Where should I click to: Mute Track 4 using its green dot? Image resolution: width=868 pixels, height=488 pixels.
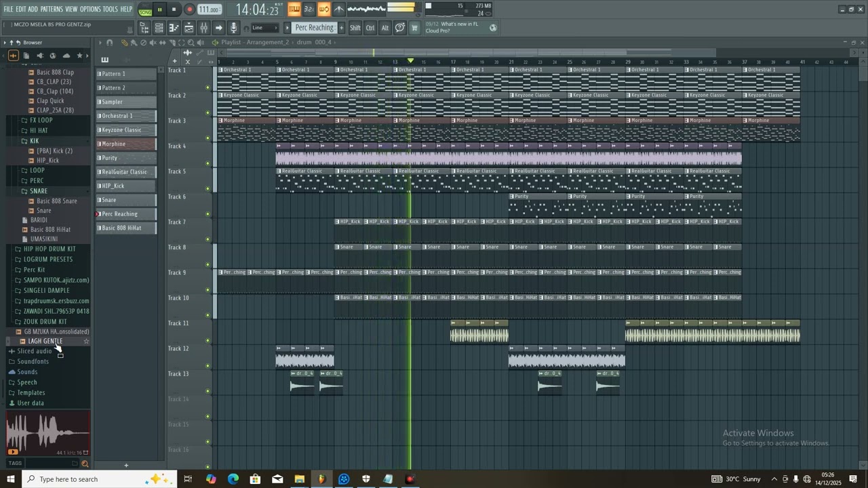208,163
